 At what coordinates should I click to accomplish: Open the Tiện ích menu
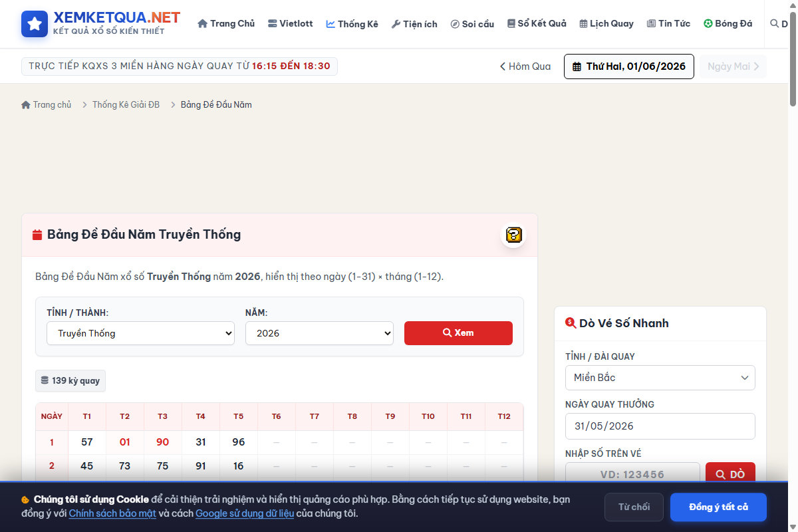[414, 24]
